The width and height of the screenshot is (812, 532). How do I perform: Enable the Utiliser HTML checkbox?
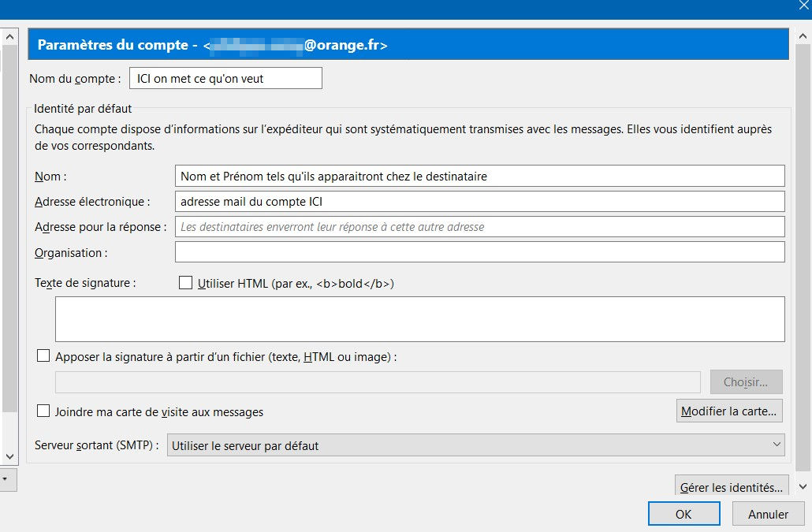[x=186, y=283]
